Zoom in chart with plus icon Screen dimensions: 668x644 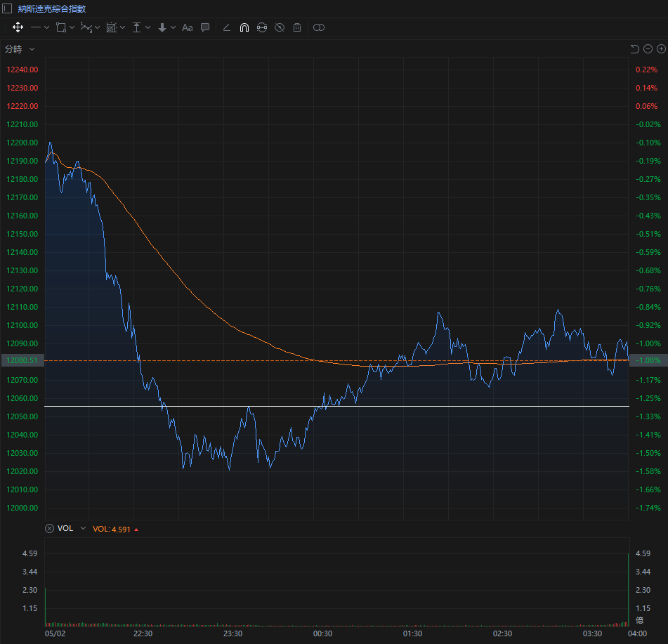click(661, 49)
